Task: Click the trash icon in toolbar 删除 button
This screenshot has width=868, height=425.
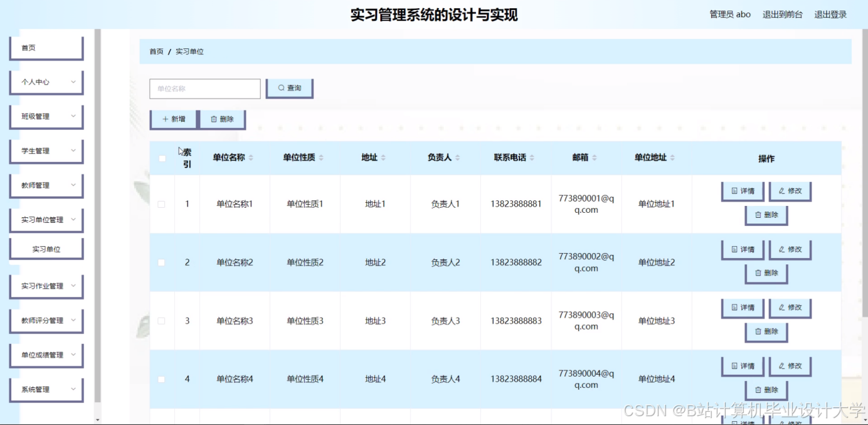Action: [214, 119]
